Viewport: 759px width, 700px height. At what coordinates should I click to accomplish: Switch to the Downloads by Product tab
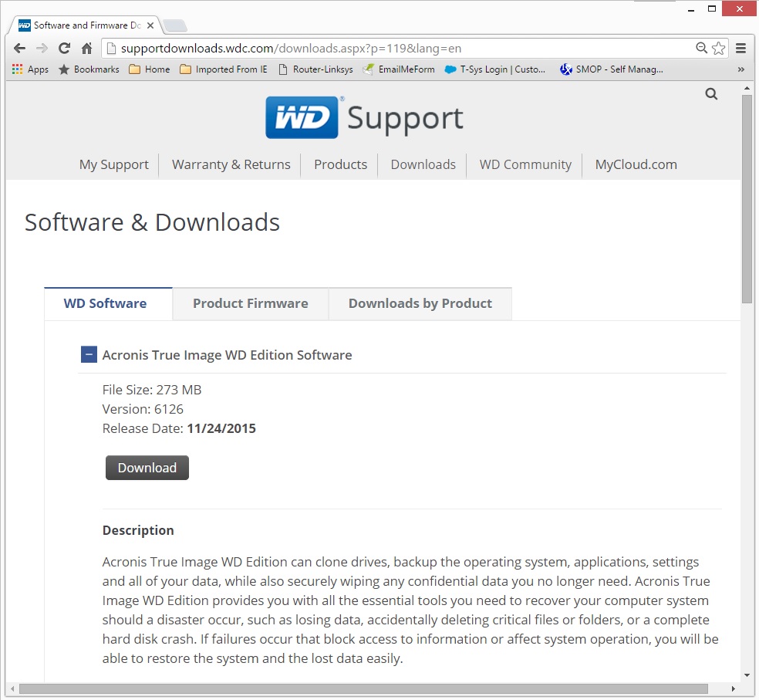click(420, 304)
